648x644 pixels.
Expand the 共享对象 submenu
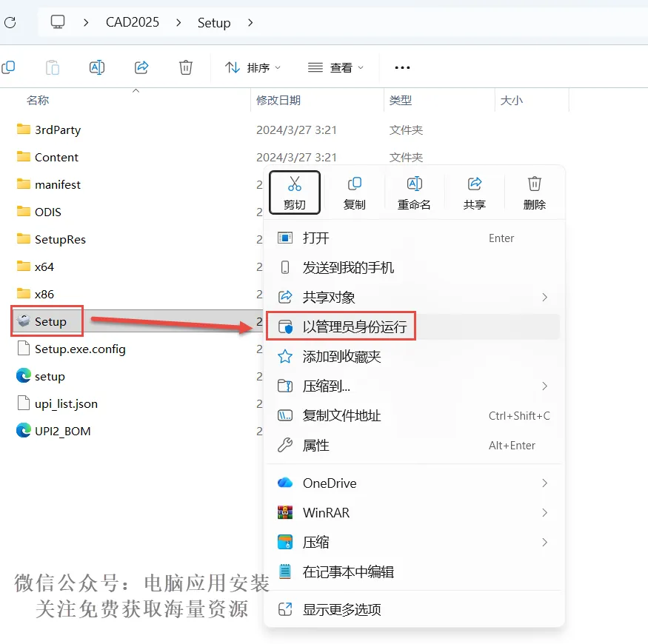tap(544, 297)
